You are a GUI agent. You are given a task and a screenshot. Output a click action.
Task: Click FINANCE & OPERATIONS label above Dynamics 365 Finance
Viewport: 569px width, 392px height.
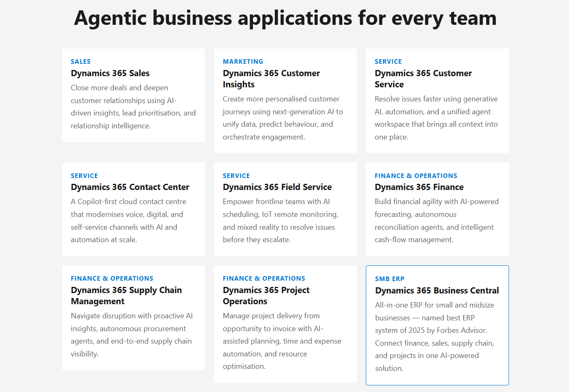416,176
